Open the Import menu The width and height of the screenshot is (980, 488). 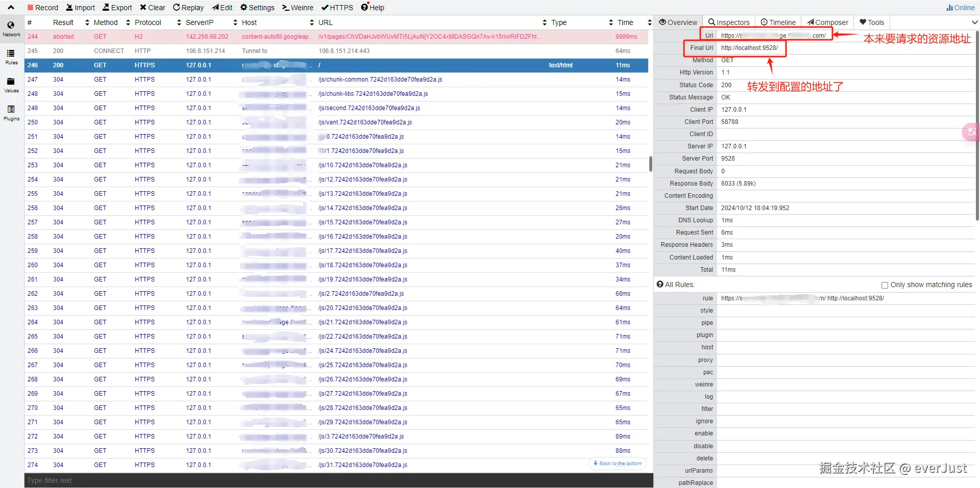pos(81,8)
